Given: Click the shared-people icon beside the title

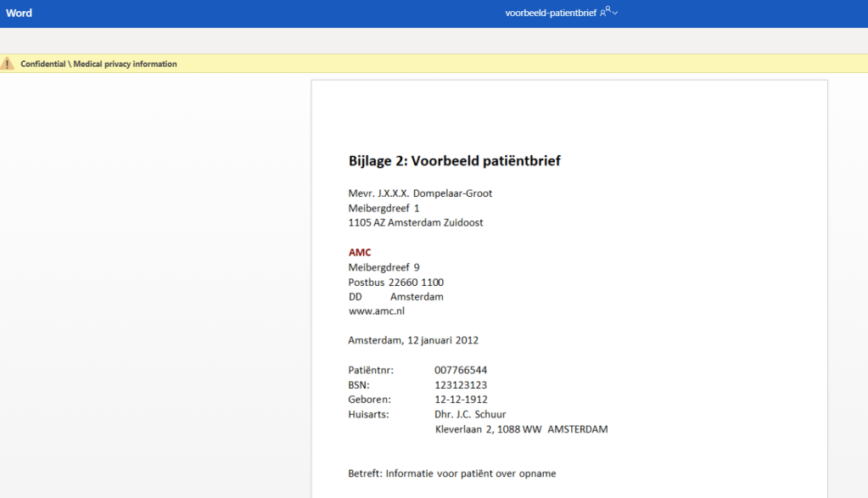Looking at the screenshot, I should pos(605,12).
